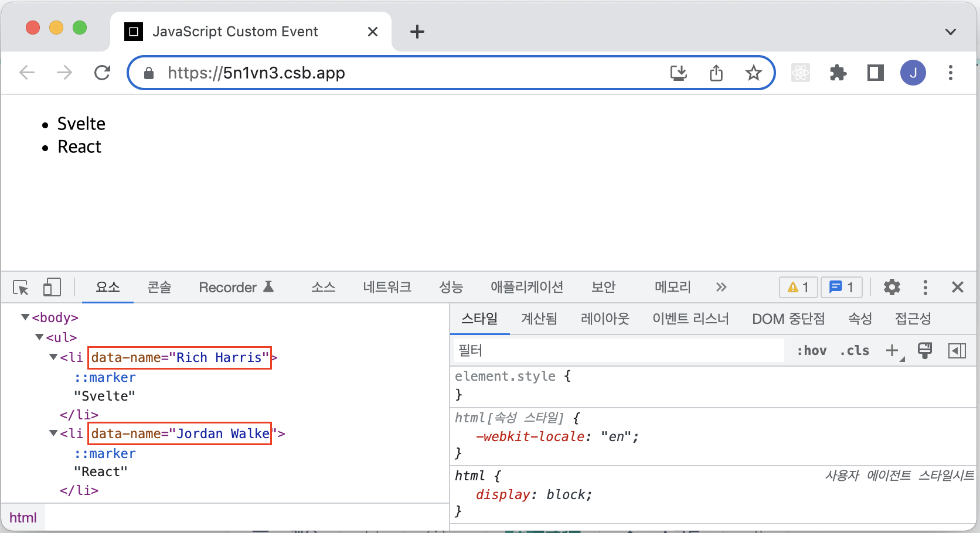Select the "React" text node

point(101,471)
